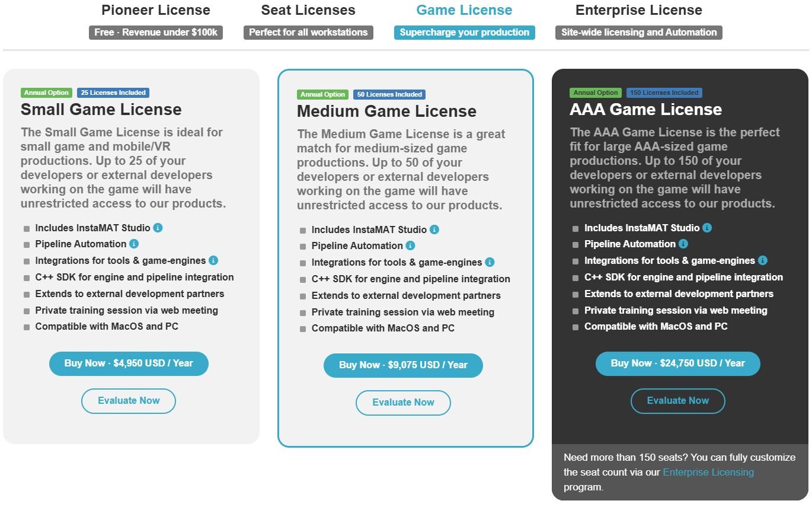Screen dimensions: 812x507
Task: Buy Small Game License for $4,950 USD
Action: click(x=129, y=363)
